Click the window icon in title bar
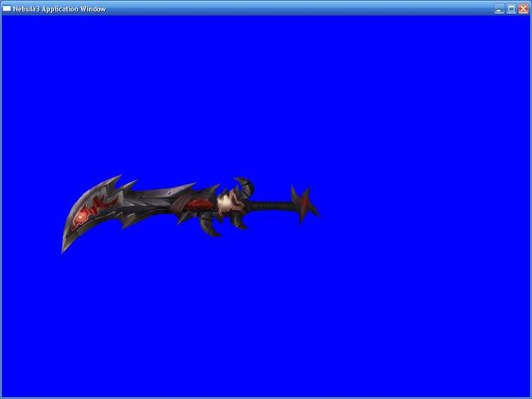This screenshot has width=532, height=399. tap(7, 9)
